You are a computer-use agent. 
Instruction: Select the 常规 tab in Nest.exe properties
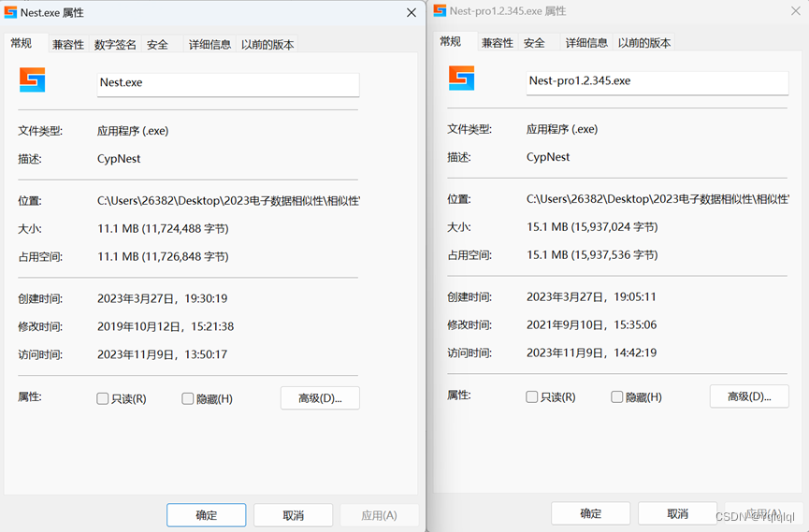tap(22, 43)
